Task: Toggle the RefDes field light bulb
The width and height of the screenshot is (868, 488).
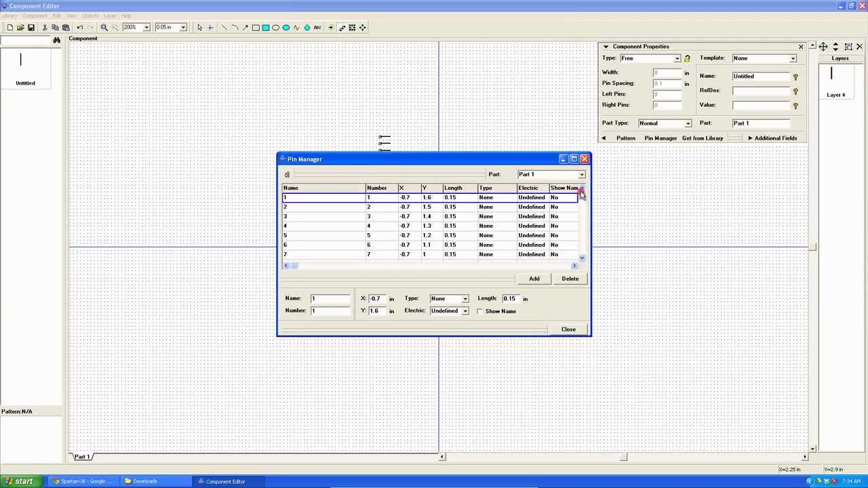Action: click(795, 91)
